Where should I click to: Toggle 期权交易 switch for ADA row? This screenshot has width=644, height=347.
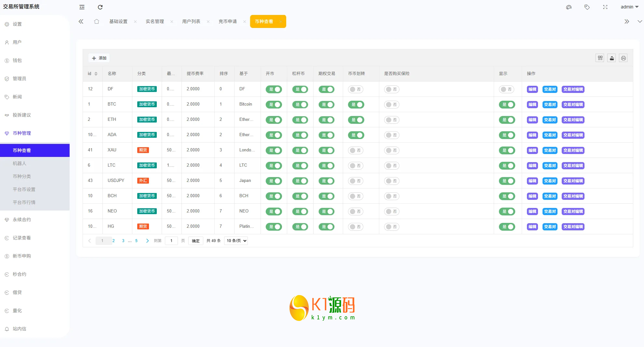(327, 135)
